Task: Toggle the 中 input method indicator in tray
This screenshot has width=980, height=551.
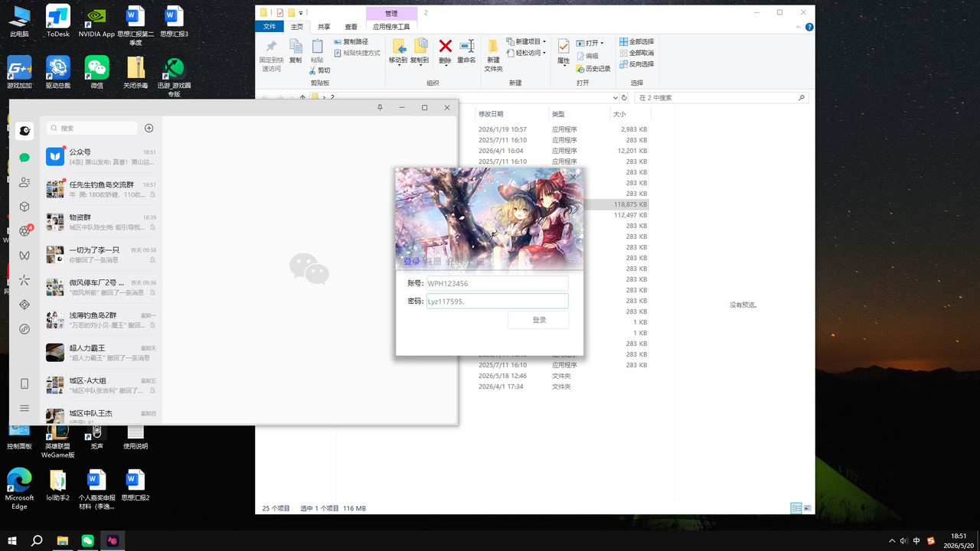Action: [x=916, y=540]
